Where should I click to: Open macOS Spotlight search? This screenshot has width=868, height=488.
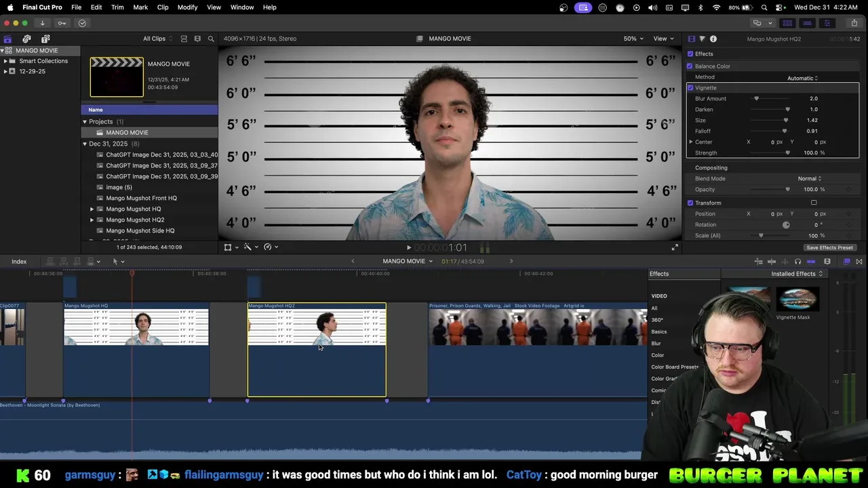764,7
